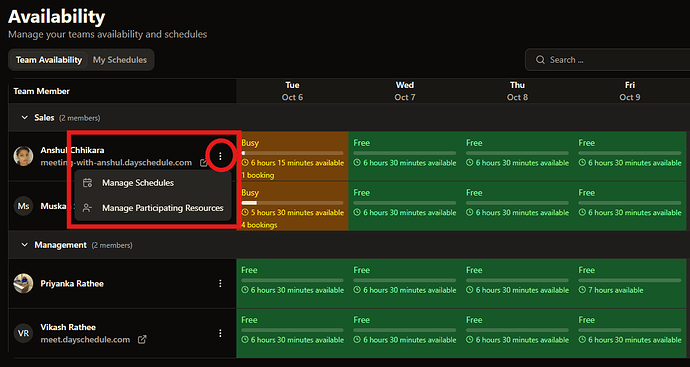Click Vikash's Free cell on Wed Oct 7
This screenshot has width=690, height=367.
click(x=405, y=333)
